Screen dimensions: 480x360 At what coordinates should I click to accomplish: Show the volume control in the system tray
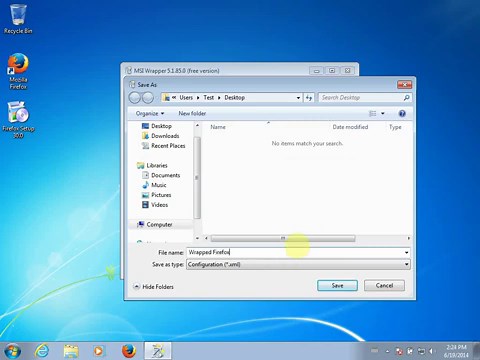pos(432,351)
